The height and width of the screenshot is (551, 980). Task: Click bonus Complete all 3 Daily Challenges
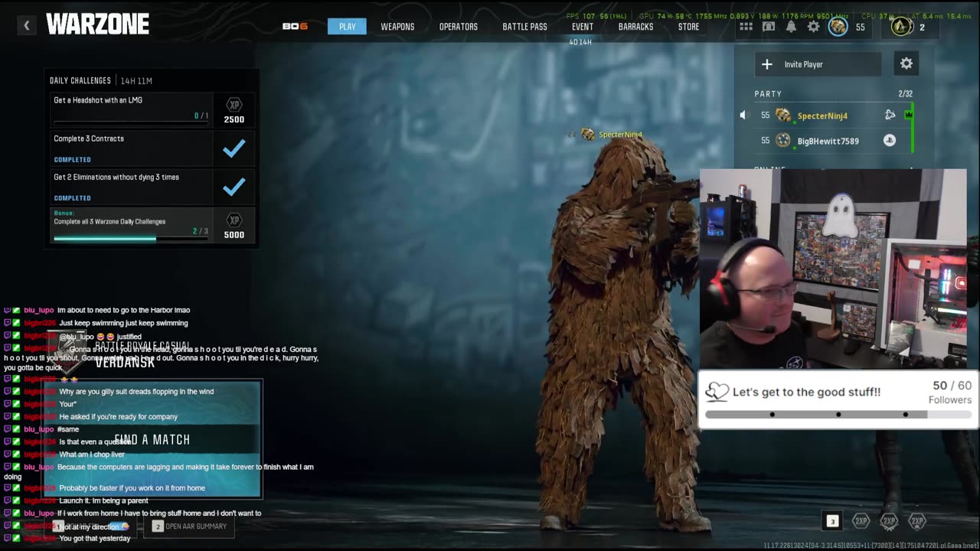(x=152, y=226)
